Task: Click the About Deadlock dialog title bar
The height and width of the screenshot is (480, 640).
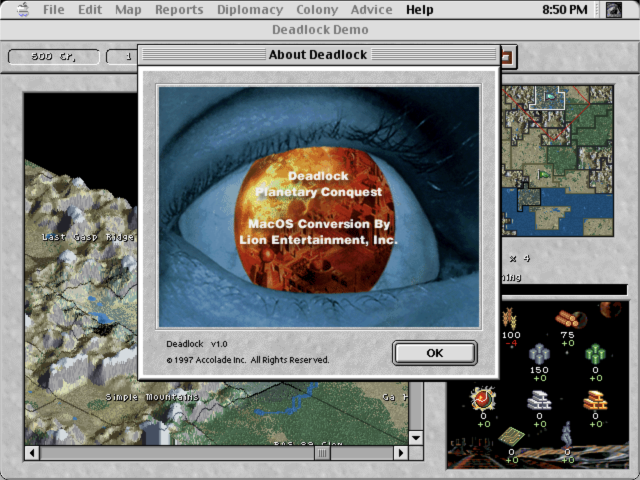Action: 318,54
